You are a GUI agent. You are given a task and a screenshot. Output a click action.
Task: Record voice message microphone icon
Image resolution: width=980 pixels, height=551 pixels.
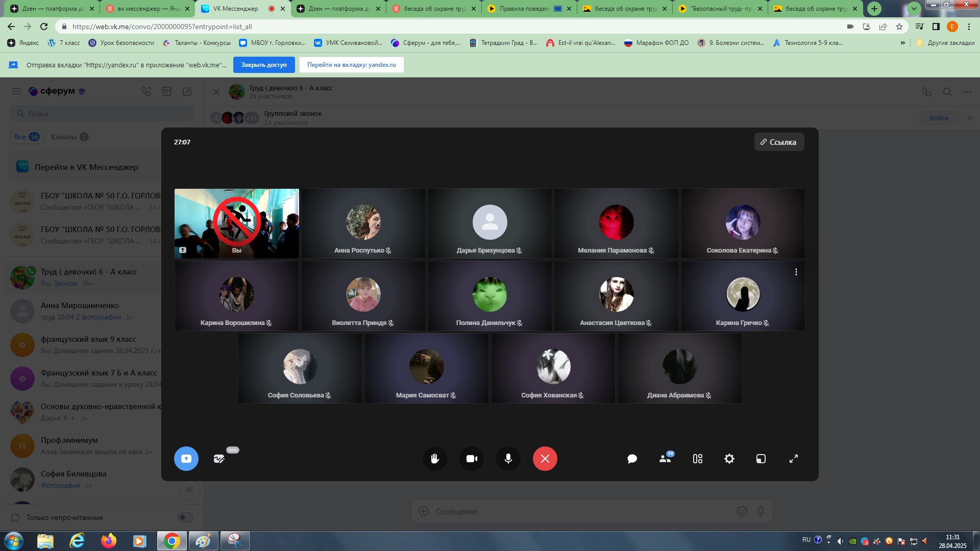tap(761, 511)
